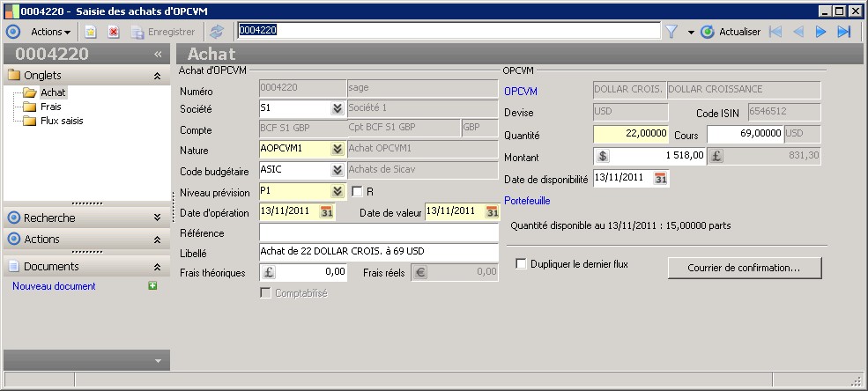Click the OPCVM blue link label

tap(521, 92)
